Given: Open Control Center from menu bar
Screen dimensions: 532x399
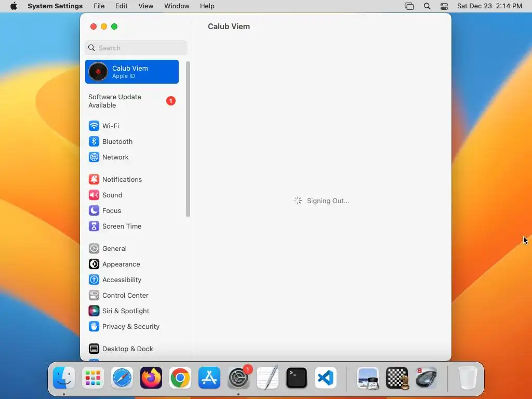Looking at the screenshot, I should pos(444,6).
